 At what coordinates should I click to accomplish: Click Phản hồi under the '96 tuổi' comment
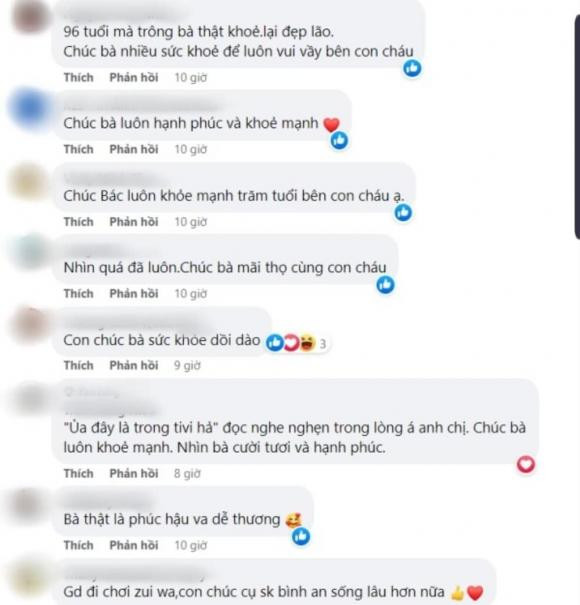click(x=134, y=78)
